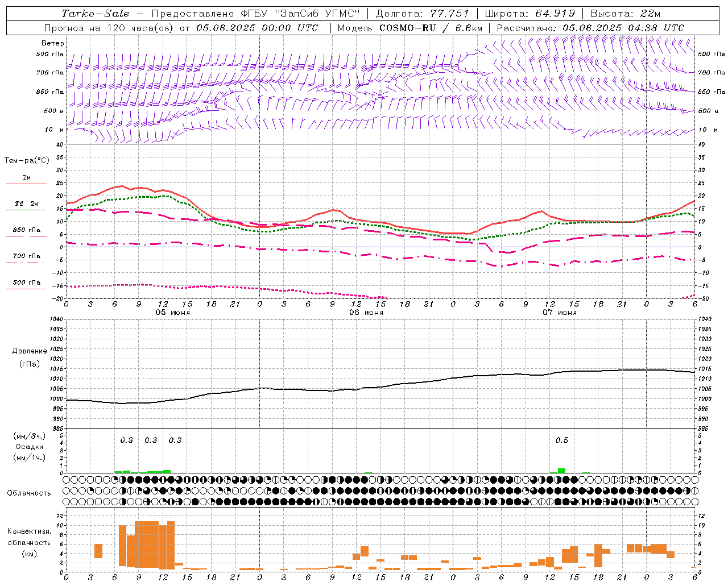This screenshot has height=582, width=728.
Task: Click the "(мм/1ч.)" precipitation unit label
Action: [30, 458]
